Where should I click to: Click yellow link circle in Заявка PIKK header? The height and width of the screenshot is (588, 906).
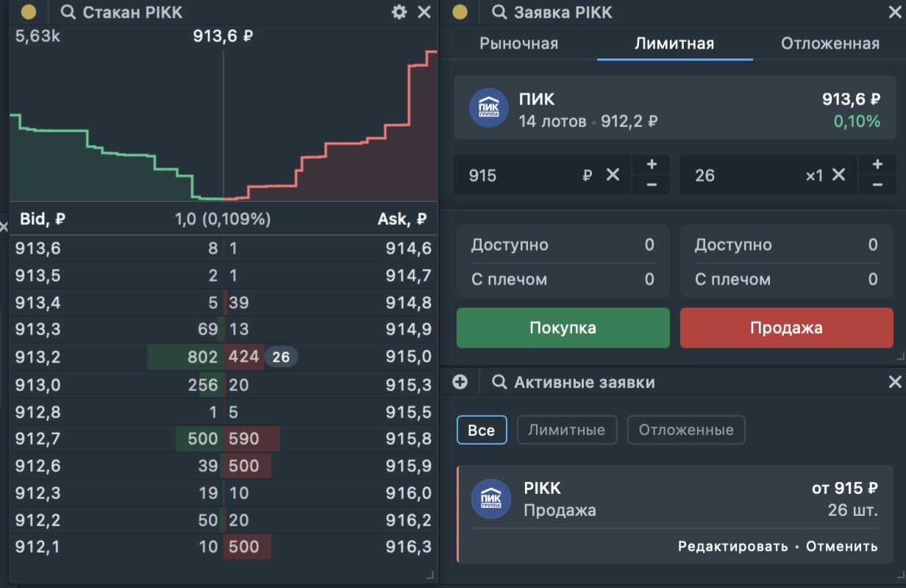tap(460, 12)
